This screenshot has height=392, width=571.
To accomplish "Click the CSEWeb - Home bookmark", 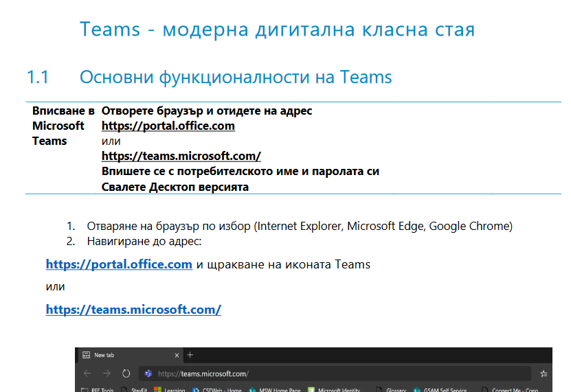I will click(x=217, y=389).
